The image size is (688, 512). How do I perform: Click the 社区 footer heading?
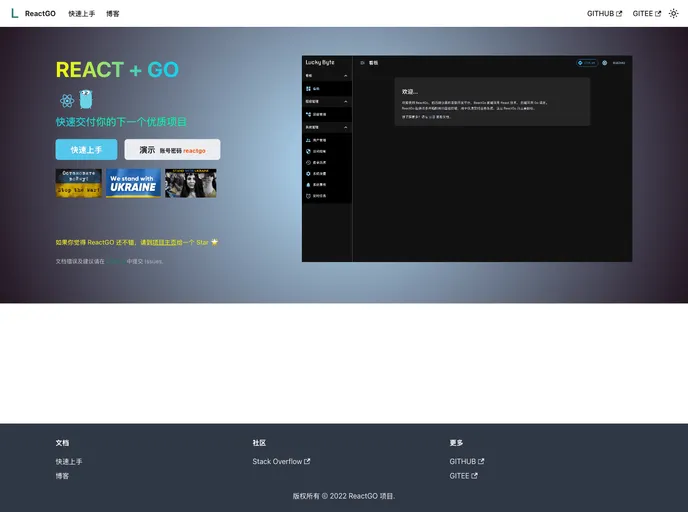point(259,443)
